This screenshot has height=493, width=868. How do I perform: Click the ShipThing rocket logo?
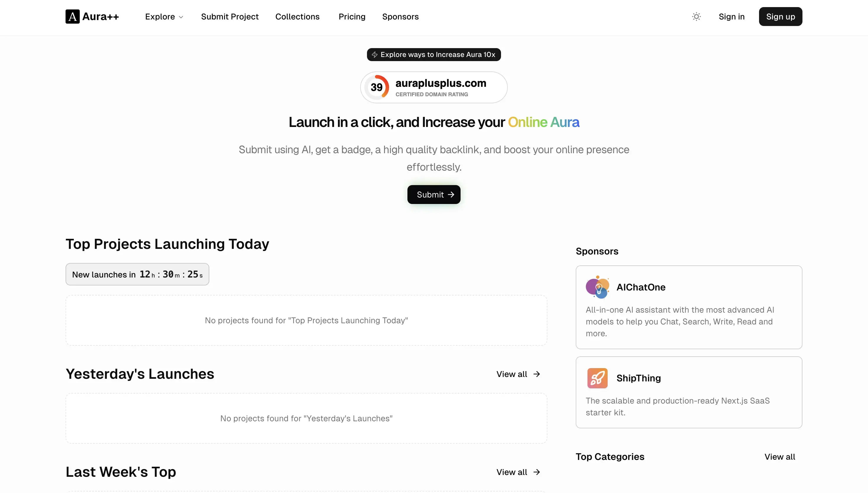coord(597,378)
